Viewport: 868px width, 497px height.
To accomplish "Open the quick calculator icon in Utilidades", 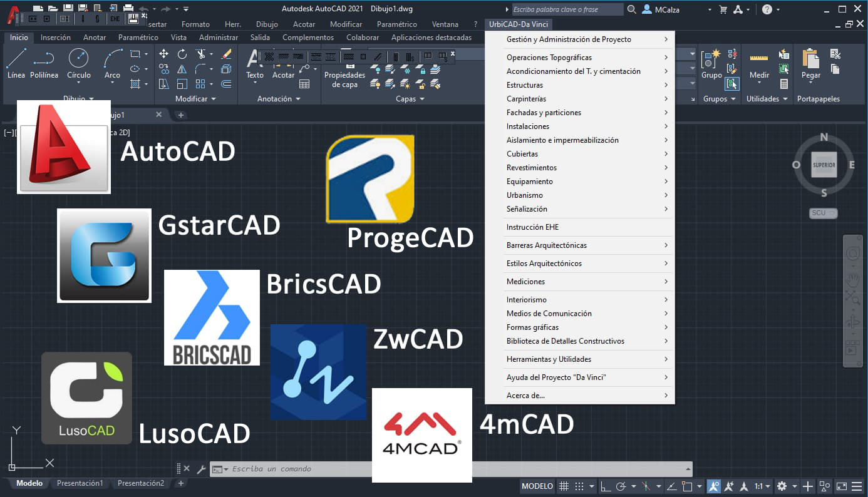I will pos(783,84).
